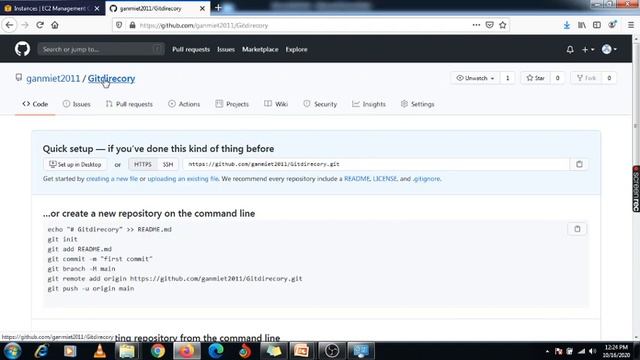
Task: Open Google Chrome from the taskbar
Action: [158, 351]
